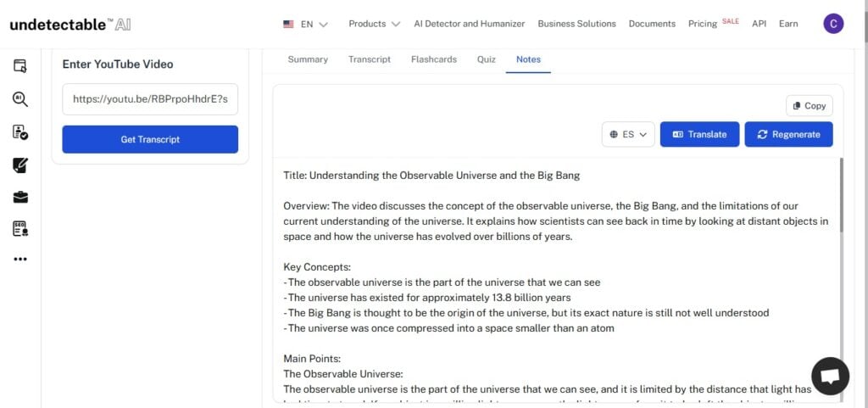Viewport: 868px width, 408px height.
Task: Click the Overview paragraph text
Action: [x=556, y=221]
